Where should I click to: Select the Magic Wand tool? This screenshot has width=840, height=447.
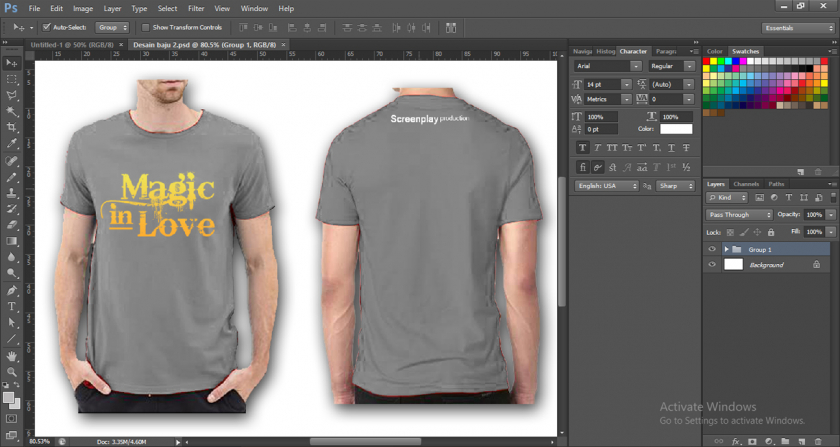pyautogui.click(x=11, y=111)
